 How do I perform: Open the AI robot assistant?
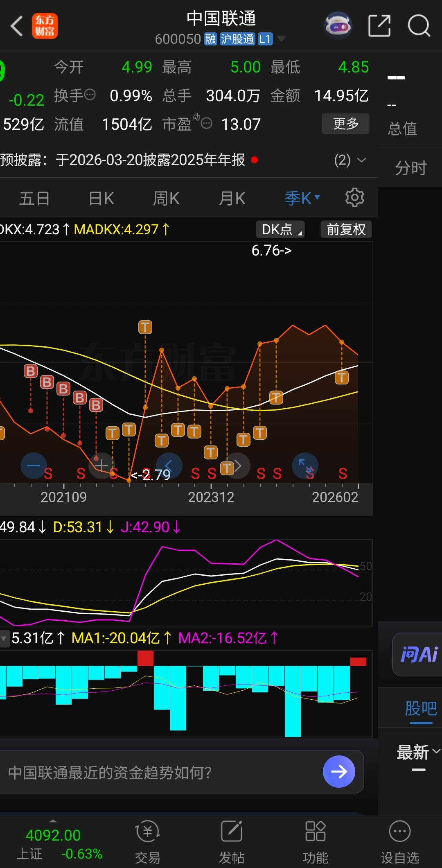pos(338,26)
